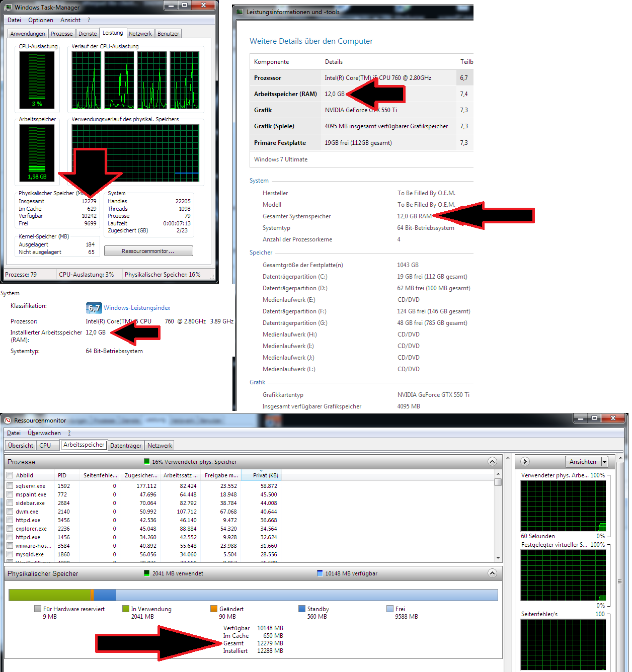Open the Überwachen menu
This screenshot has height=672, width=632.
tap(44, 433)
